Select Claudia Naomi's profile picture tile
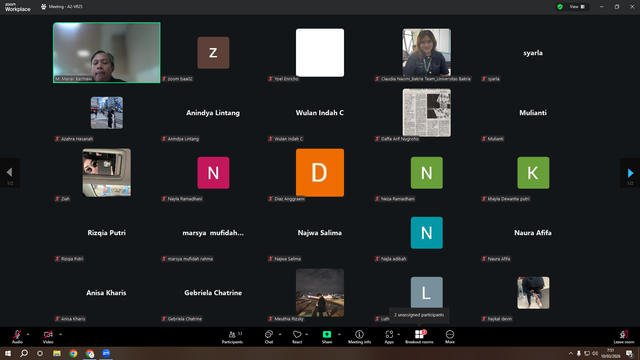 pyautogui.click(x=427, y=52)
